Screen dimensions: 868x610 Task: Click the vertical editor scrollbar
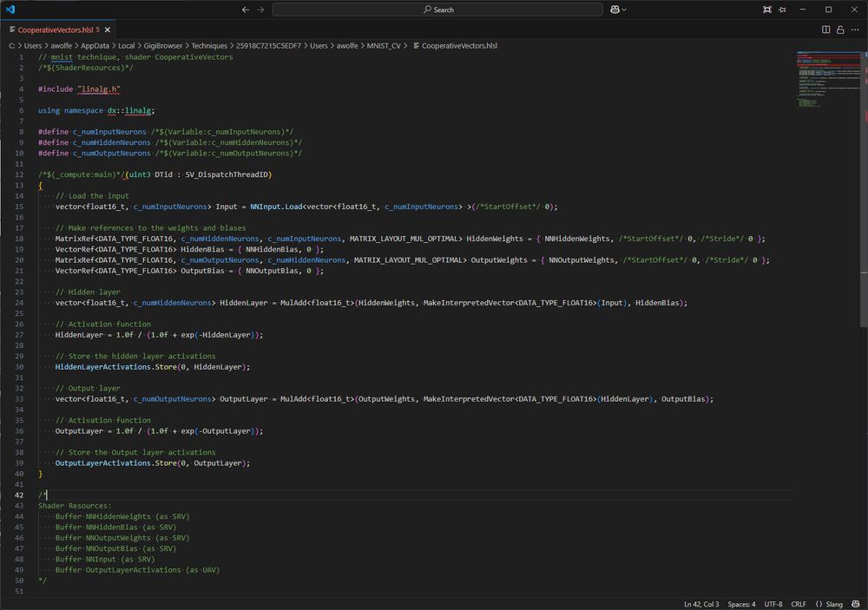[x=865, y=189]
